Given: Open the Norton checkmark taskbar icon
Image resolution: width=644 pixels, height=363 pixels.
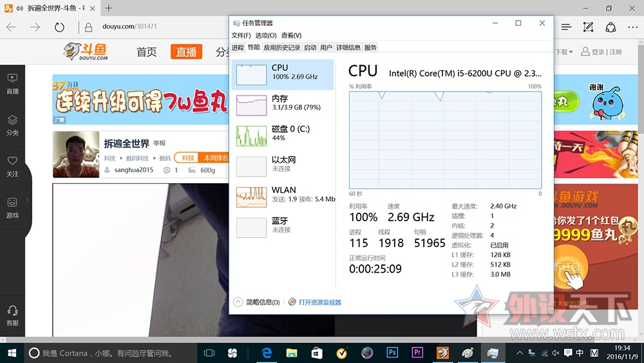Looking at the screenshot, I should [x=342, y=353].
